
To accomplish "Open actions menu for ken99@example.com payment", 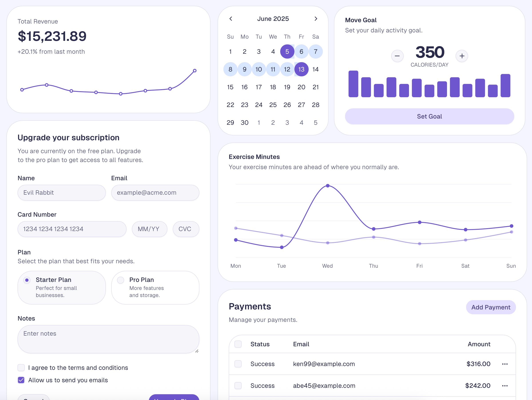I will click(x=505, y=364).
